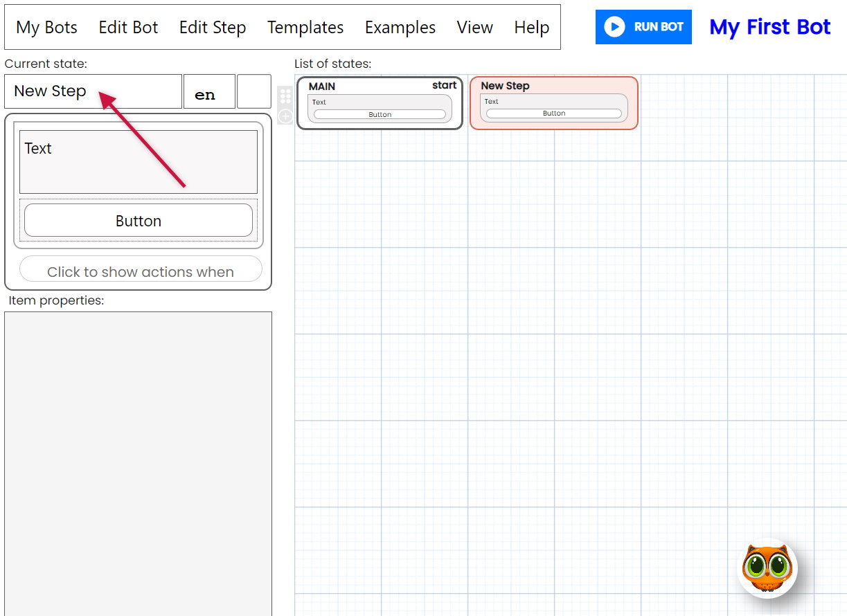This screenshot has height=616, width=847.
Task: Open the My Bots menu
Action: 46,28
